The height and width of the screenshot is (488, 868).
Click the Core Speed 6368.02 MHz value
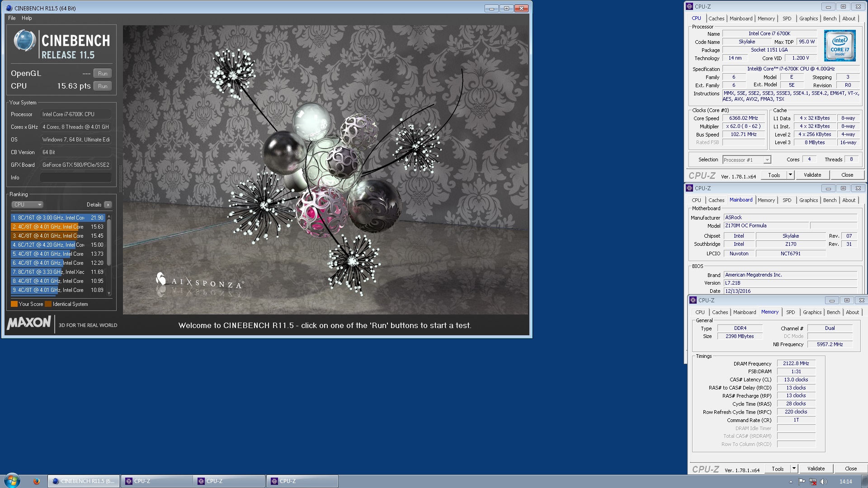tap(743, 118)
